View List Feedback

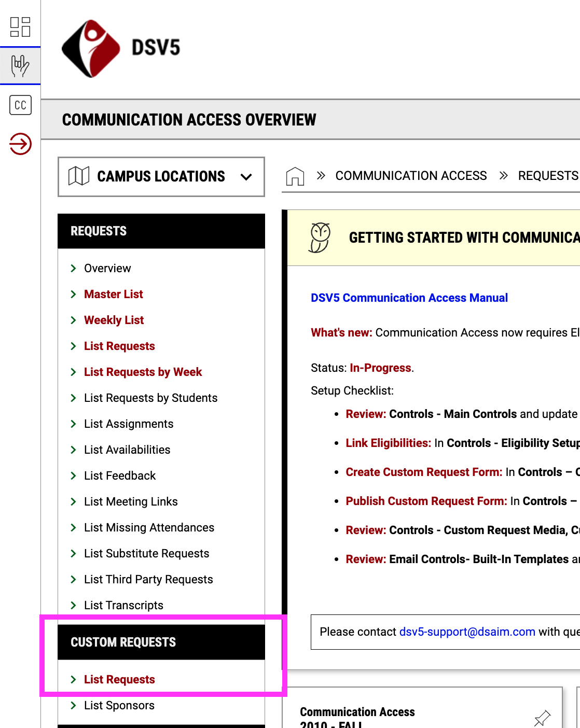click(x=120, y=475)
